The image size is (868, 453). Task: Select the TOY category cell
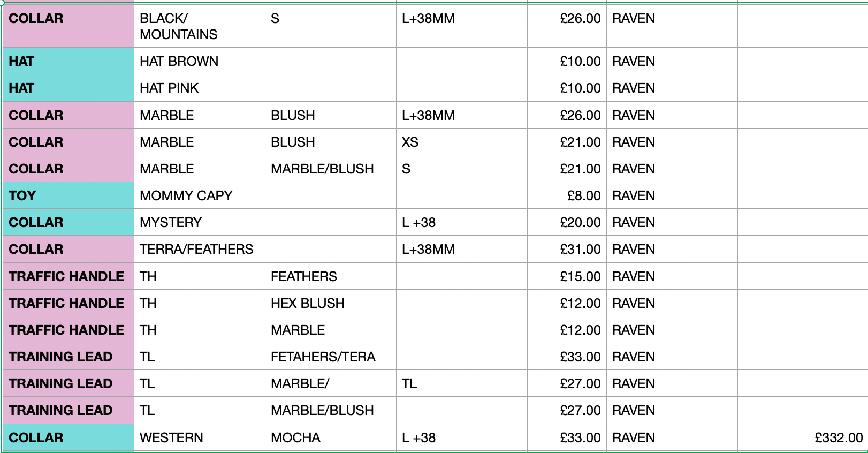[x=68, y=195]
